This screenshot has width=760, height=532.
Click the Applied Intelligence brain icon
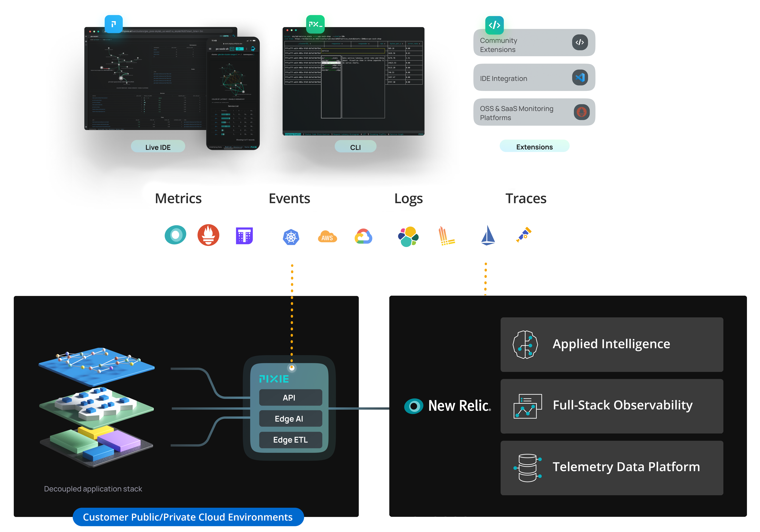525,344
